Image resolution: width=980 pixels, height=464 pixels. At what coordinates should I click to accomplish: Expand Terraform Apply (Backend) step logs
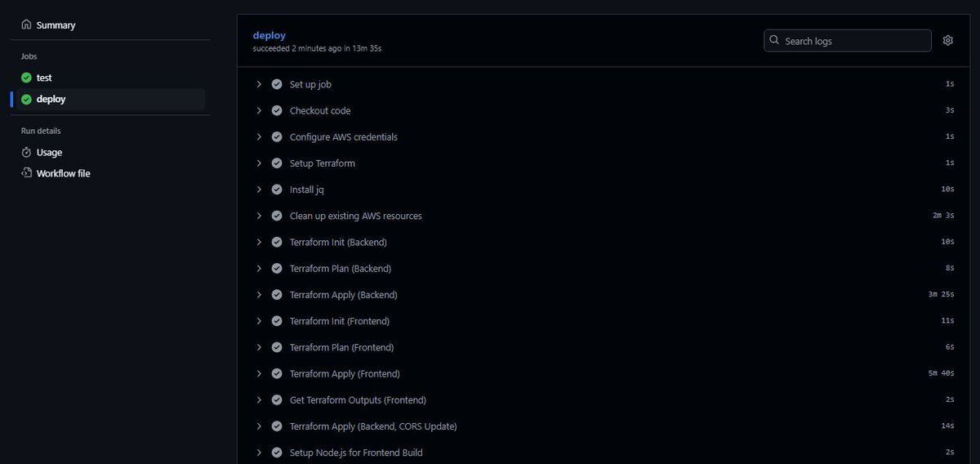(259, 295)
